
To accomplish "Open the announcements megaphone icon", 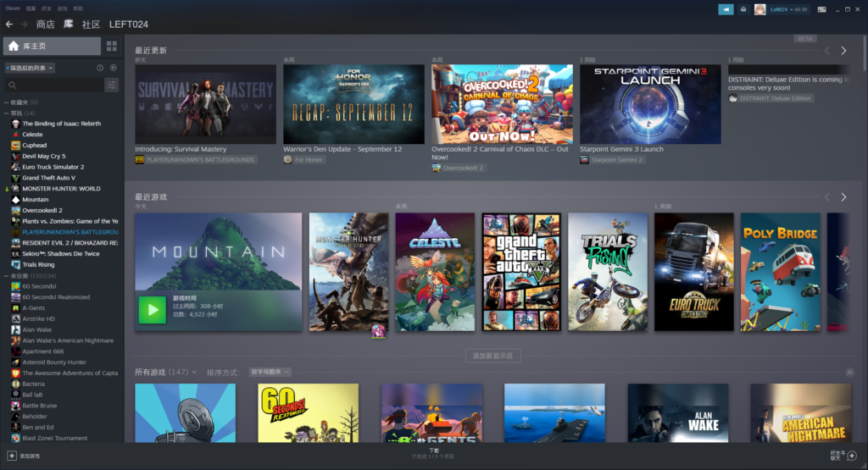I will click(726, 9).
